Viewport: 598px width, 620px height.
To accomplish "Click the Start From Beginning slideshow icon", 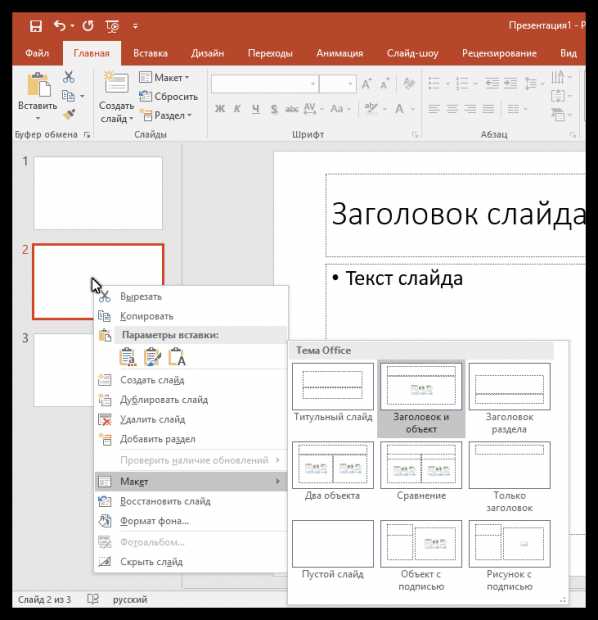I will 112,26.
